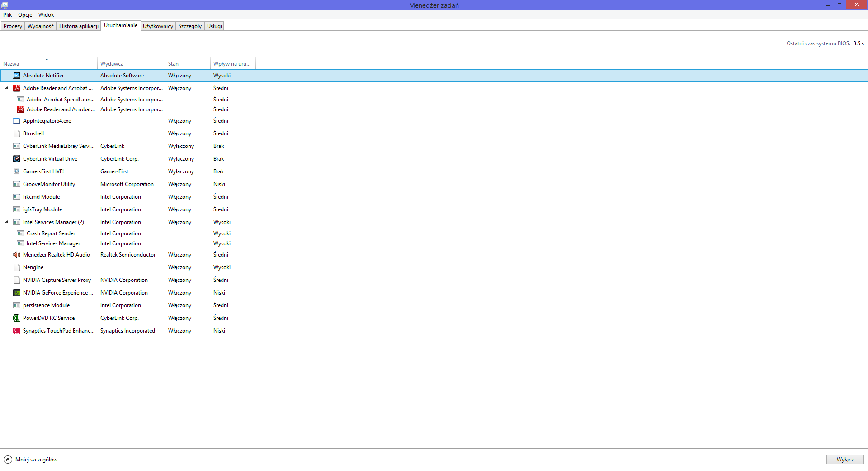Click the persistence Module icon
The height and width of the screenshot is (471, 868).
click(x=17, y=305)
